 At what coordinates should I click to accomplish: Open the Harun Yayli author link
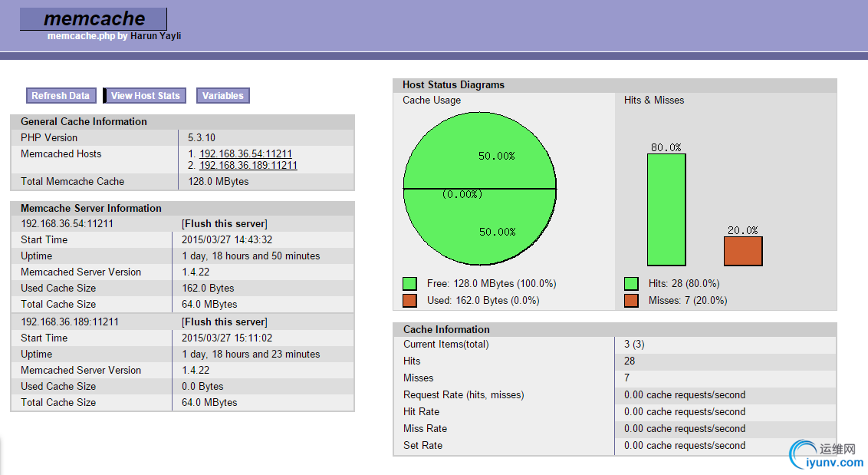(156, 36)
